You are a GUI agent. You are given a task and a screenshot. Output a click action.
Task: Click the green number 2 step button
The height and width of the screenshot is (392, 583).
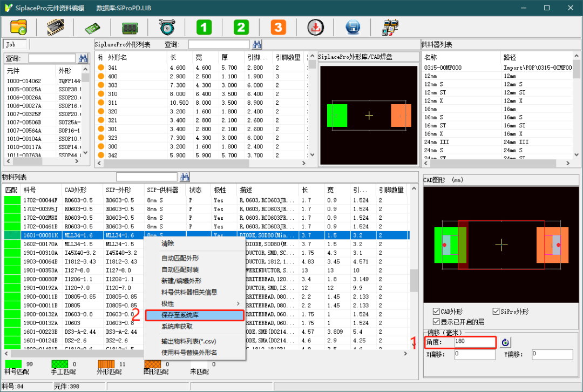click(x=241, y=27)
